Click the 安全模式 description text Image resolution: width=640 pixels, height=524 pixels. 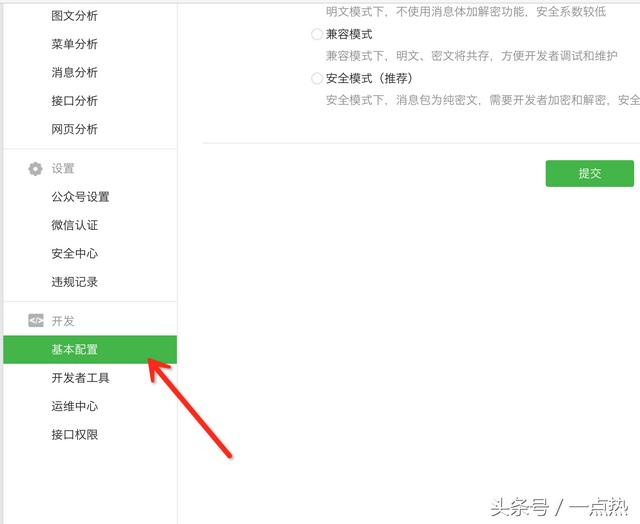pyautogui.click(x=482, y=100)
